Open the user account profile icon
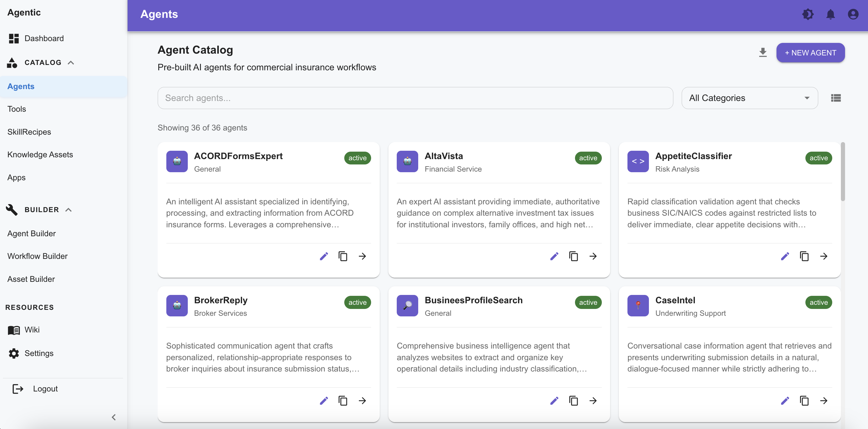 pyautogui.click(x=853, y=14)
